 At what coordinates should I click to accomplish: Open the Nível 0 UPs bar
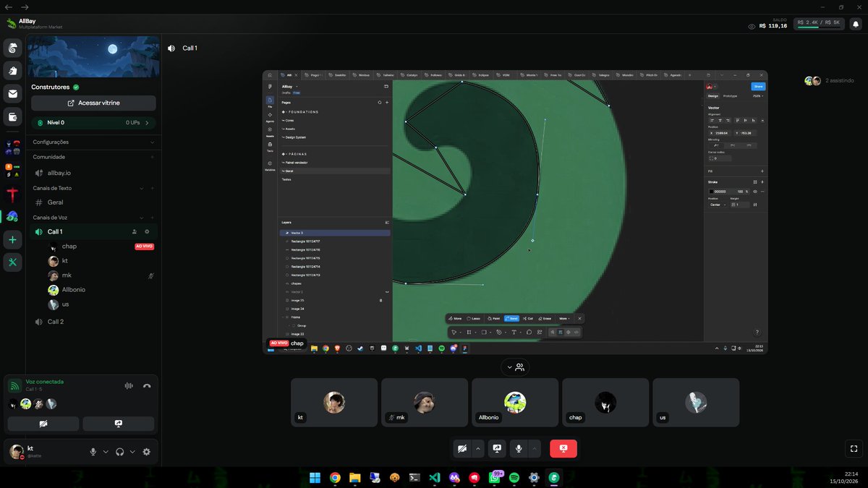(93, 123)
